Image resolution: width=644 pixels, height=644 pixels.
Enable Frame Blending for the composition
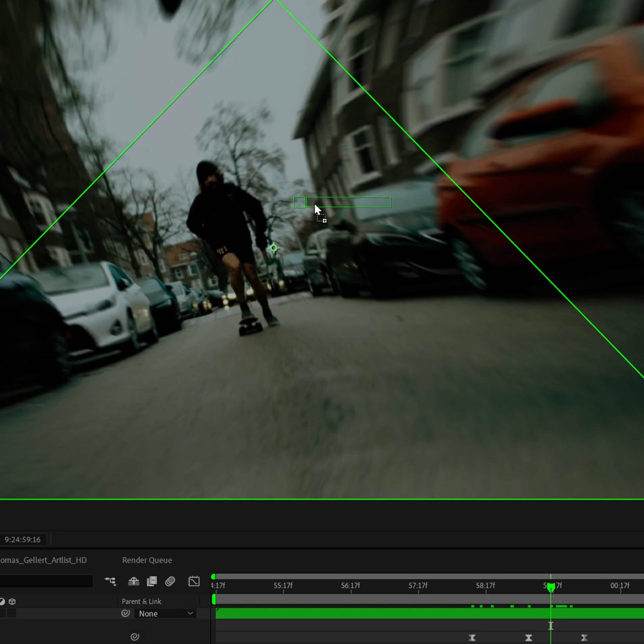pos(152,581)
